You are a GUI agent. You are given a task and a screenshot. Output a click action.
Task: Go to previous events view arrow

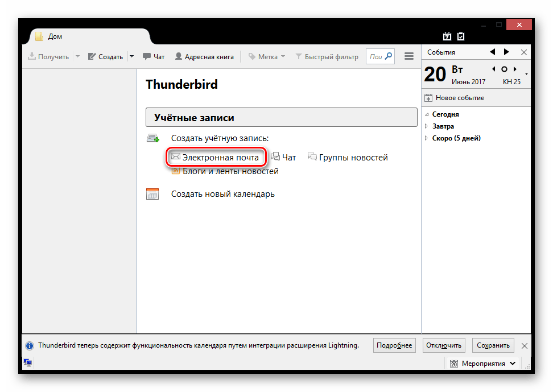(493, 52)
